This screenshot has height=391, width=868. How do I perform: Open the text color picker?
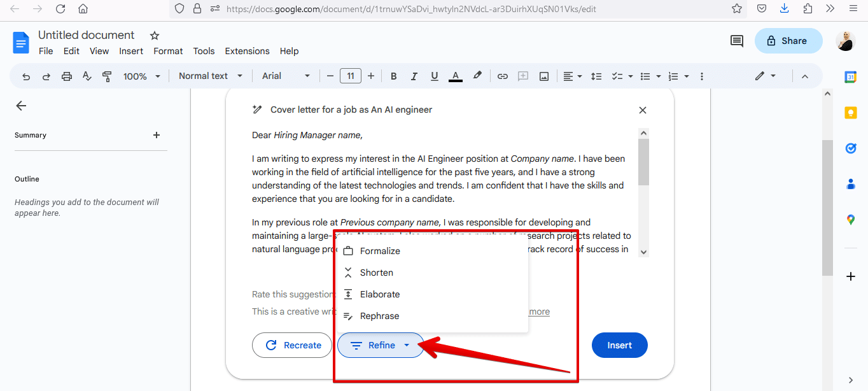456,76
